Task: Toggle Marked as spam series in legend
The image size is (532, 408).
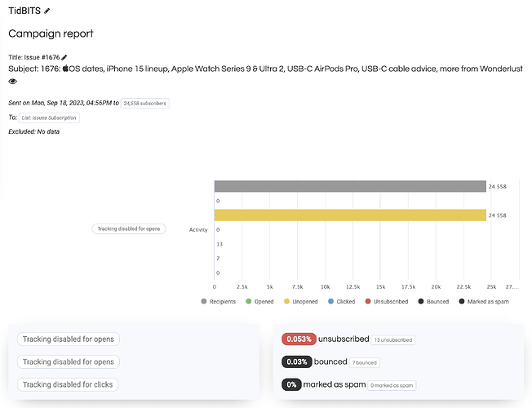Action: [x=484, y=301]
